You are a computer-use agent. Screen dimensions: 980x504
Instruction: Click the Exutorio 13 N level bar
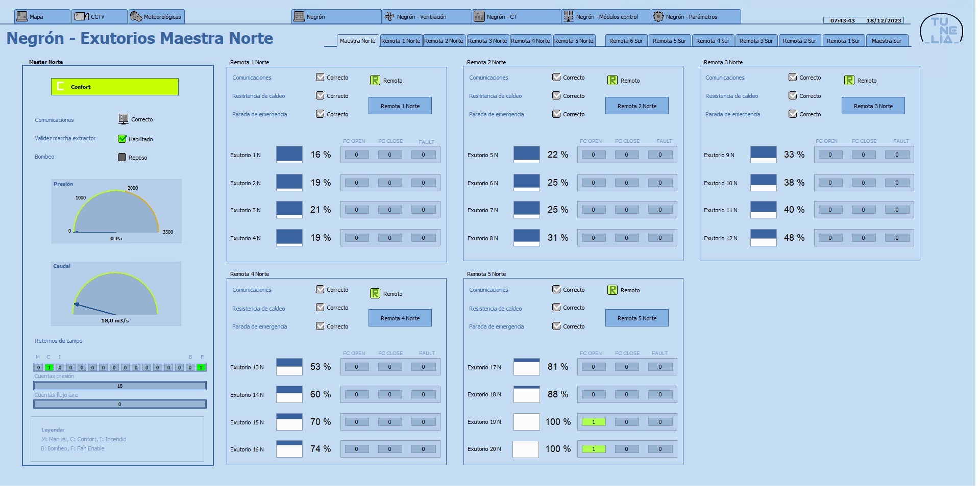[289, 367]
